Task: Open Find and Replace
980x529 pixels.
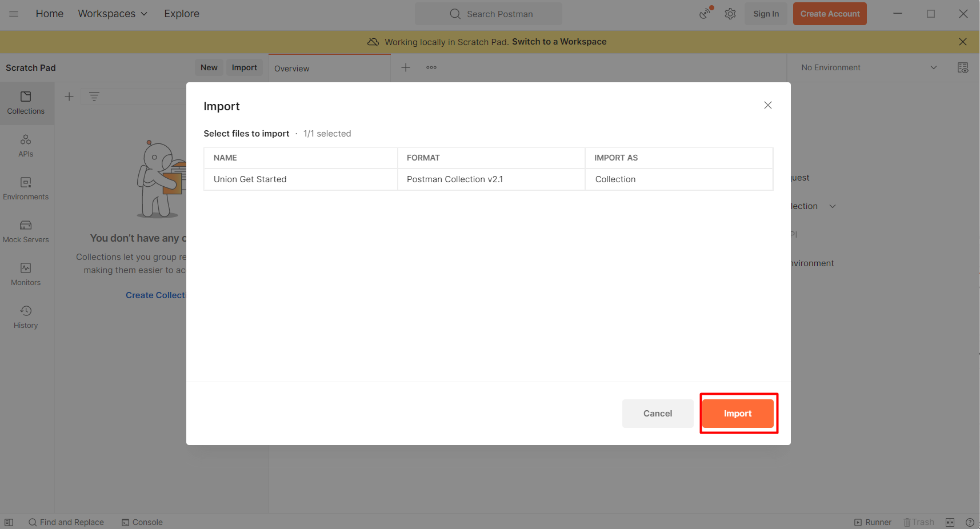Action: tap(66, 522)
